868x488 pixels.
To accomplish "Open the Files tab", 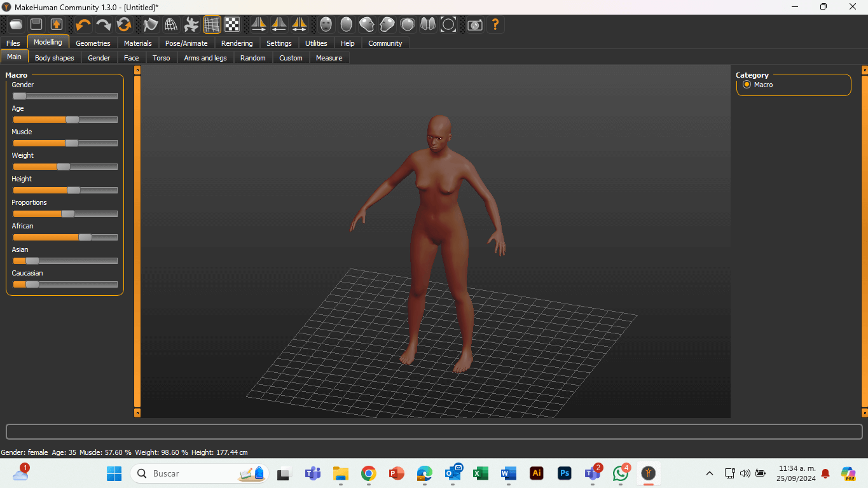I will pos(13,43).
